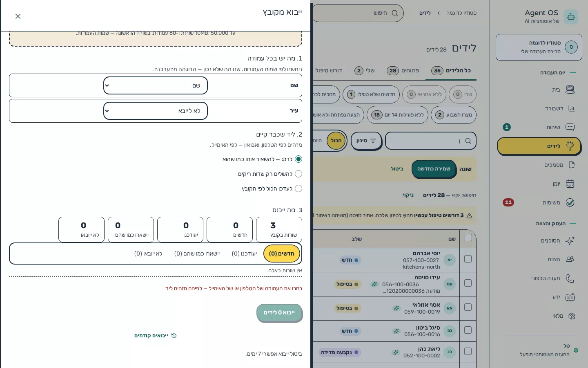This screenshot has width=588, height=368.
Task: Open the עיר column mapping dropdown
Action: click(x=156, y=111)
